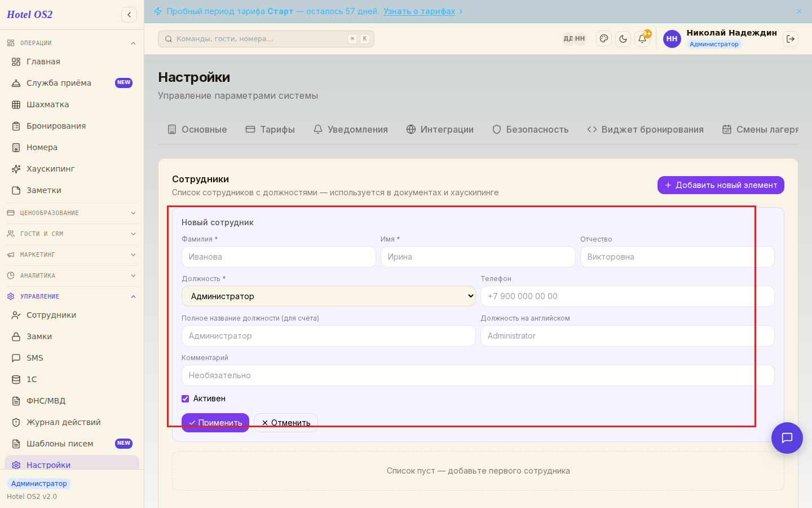Image resolution: width=812 pixels, height=508 pixels.
Task: Click the Комментарий input field
Action: click(x=478, y=375)
